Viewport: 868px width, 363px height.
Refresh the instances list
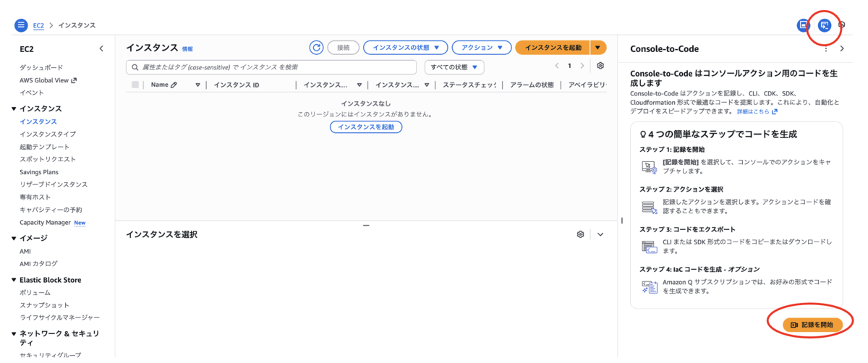click(x=316, y=48)
